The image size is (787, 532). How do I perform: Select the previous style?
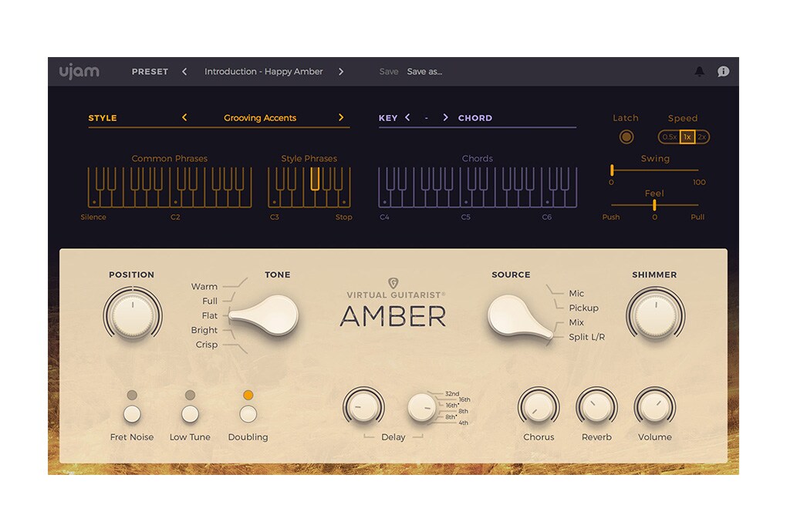(x=184, y=117)
